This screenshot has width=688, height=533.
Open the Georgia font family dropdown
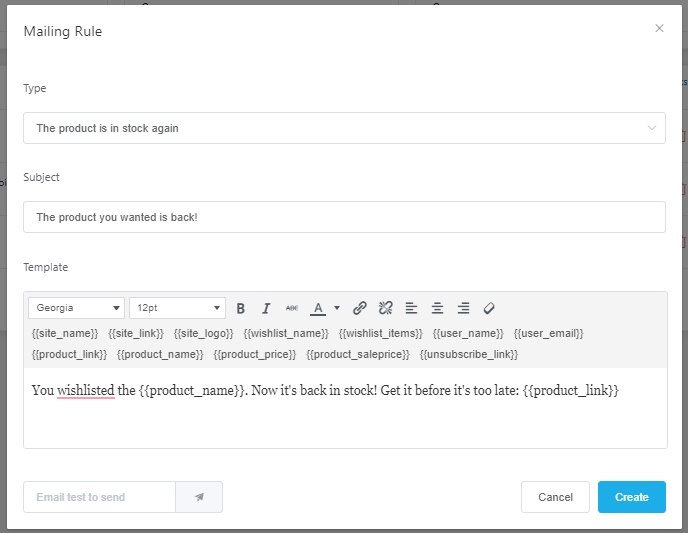(x=77, y=308)
